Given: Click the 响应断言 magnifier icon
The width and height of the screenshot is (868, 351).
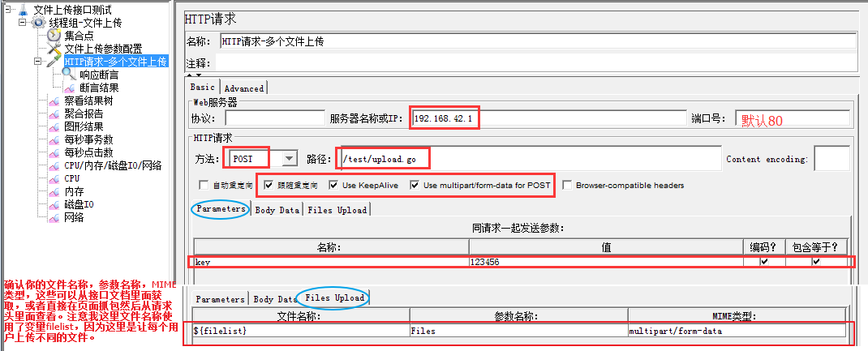Looking at the screenshot, I should pyautogui.click(x=69, y=75).
